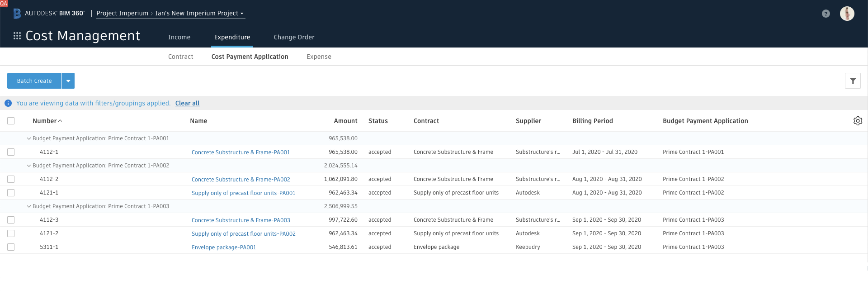The image size is (868, 295).
Task: Check the row 4112-1 checkbox
Action: pos(11,152)
